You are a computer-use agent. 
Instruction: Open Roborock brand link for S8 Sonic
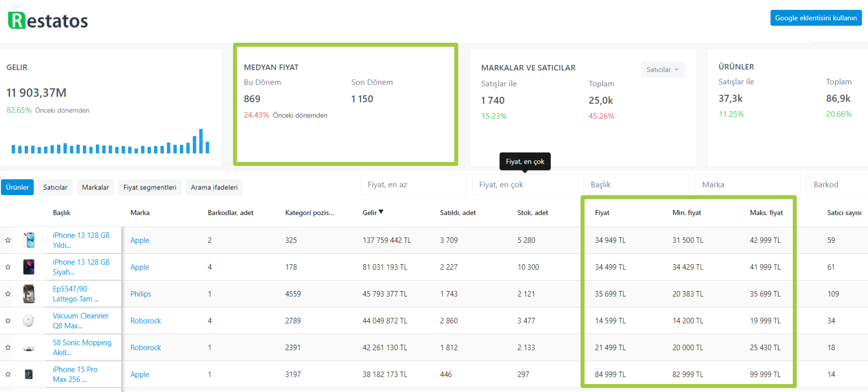(146, 347)
